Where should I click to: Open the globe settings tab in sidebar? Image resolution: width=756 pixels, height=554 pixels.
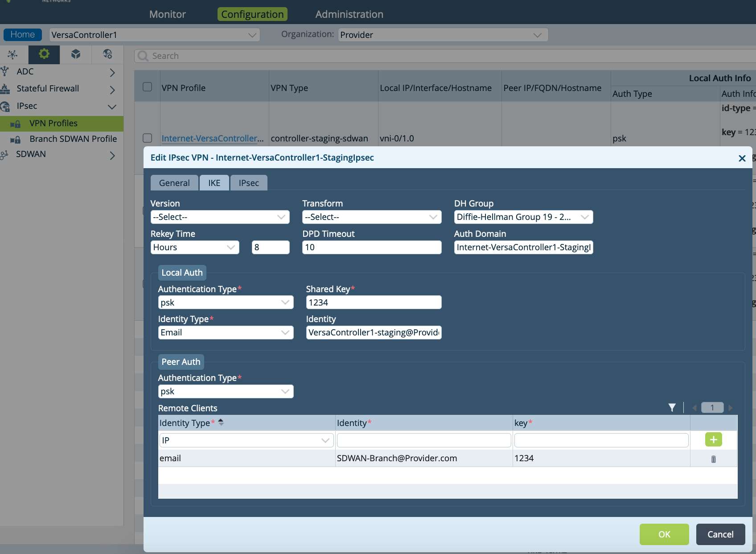[107, 54]
